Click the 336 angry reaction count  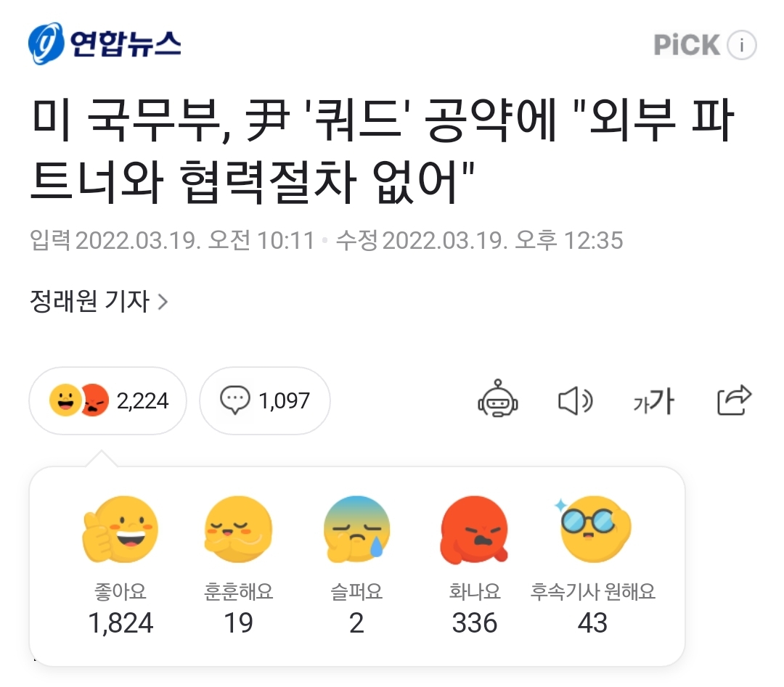(475, 623)
